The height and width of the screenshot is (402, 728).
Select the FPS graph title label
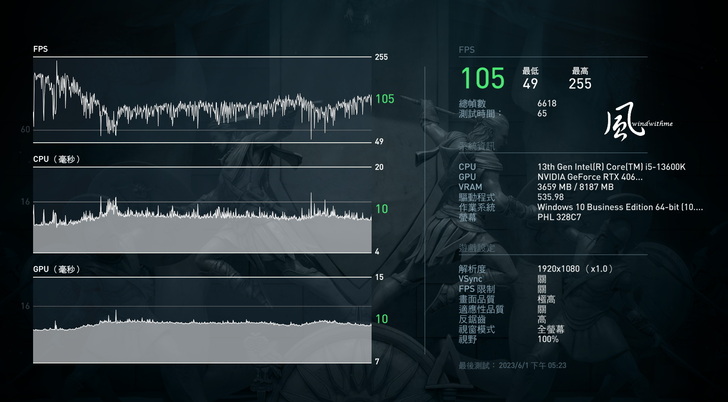(x=40, y=49)
